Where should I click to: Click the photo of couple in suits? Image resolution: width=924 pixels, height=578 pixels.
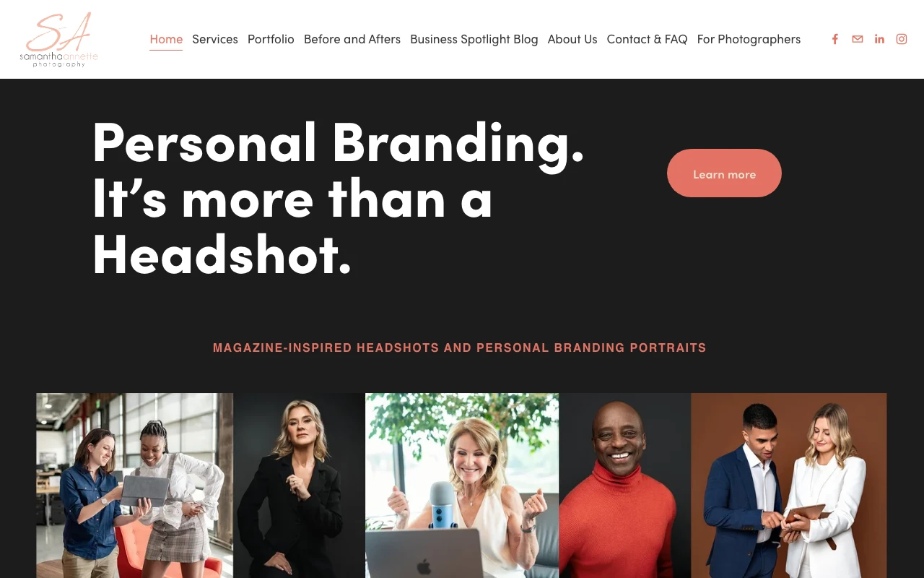789,486
